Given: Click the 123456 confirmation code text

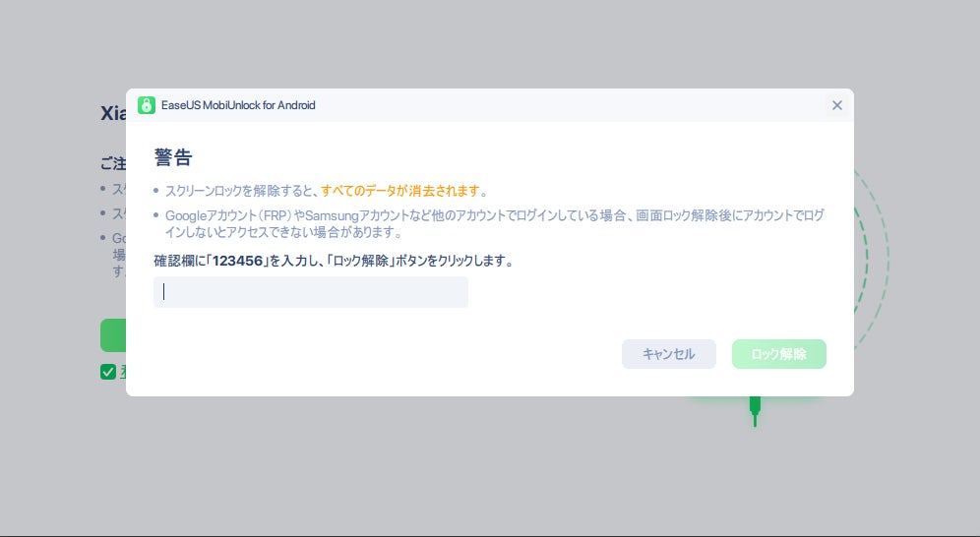Looking at the screenshot, I should tap(237, 261).
